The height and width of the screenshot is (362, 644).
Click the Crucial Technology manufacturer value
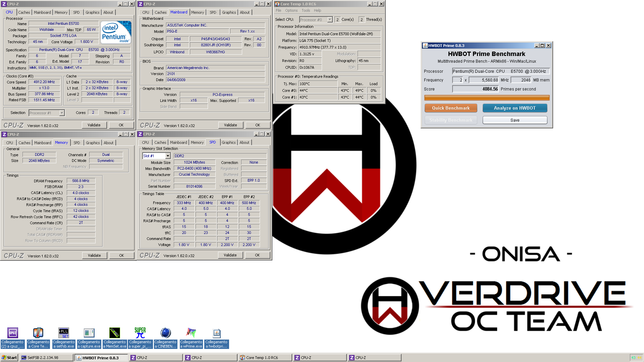(194, 174)
